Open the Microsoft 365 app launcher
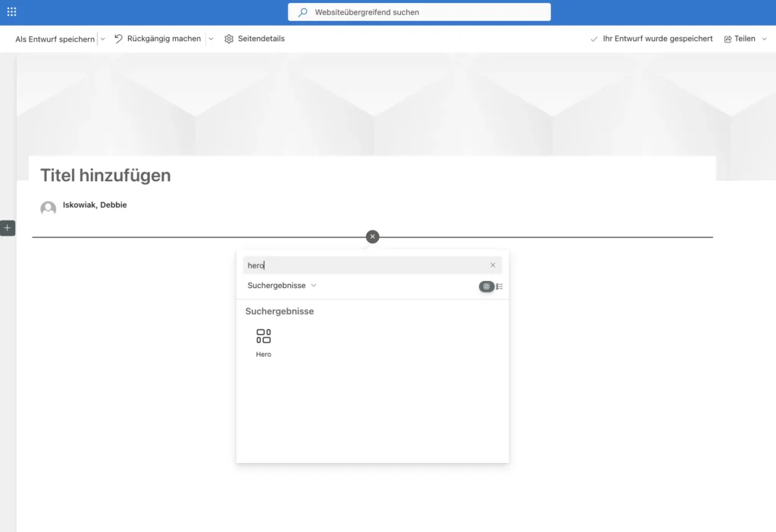 (x=11, y=12)
